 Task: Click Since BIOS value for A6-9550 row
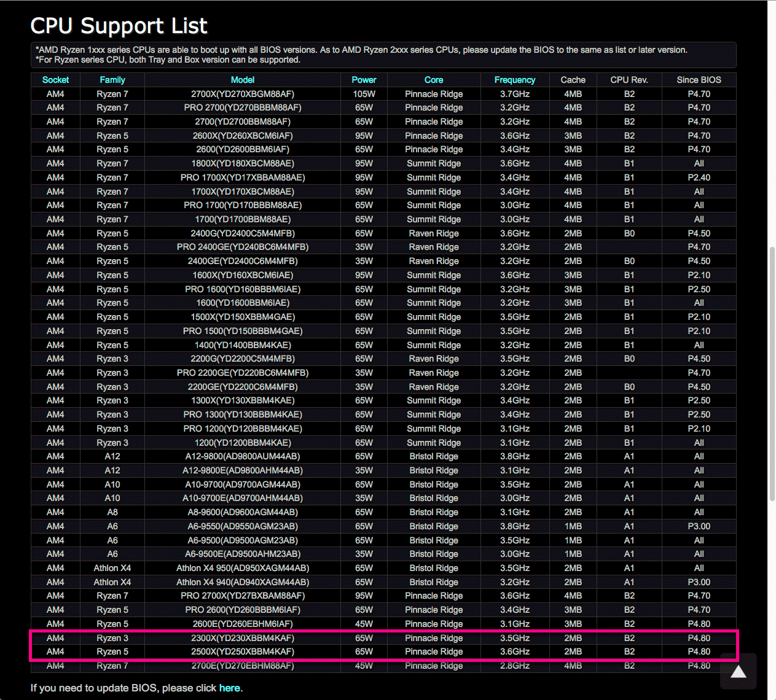tap(699, 526)
